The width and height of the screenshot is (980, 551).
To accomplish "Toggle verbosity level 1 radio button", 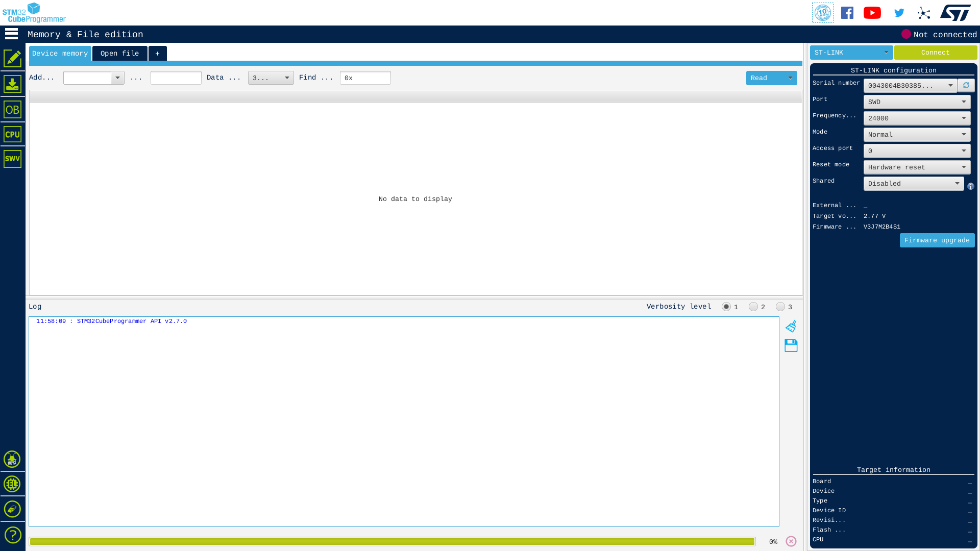I will 726,307.
